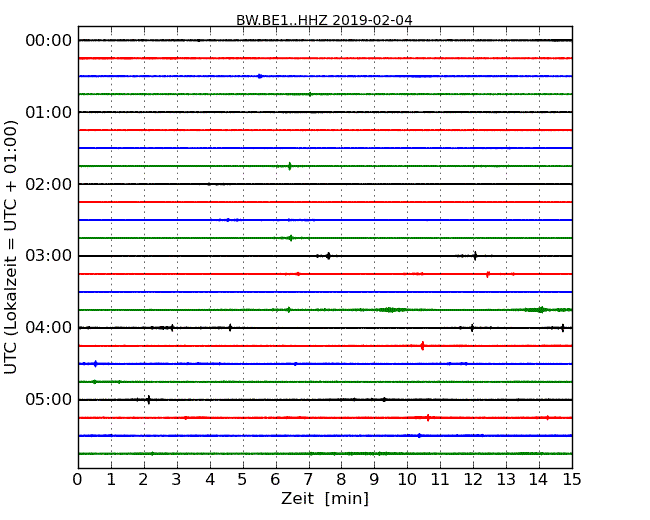The width and height of the screenshot is (650, 520).
Task: Click the plot title BW.BE1..HHZ 2019-02-04
Action: (324, 20)
